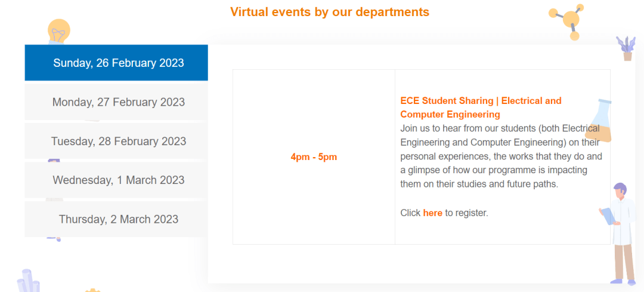Click the laboratory flask illustration
Screen dimensions: 644x292
(x=599, y=120)
